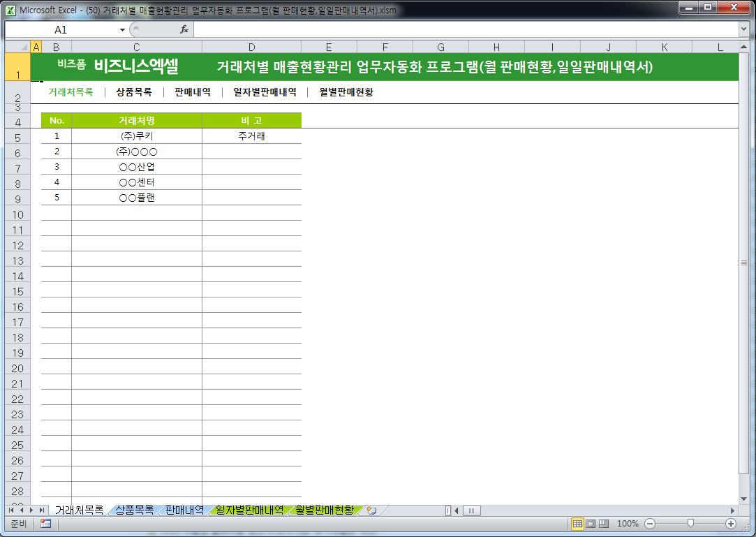756x537 pixels.
Task: Select the 거래처목록 sheet tab
Action: pos(79,510)
